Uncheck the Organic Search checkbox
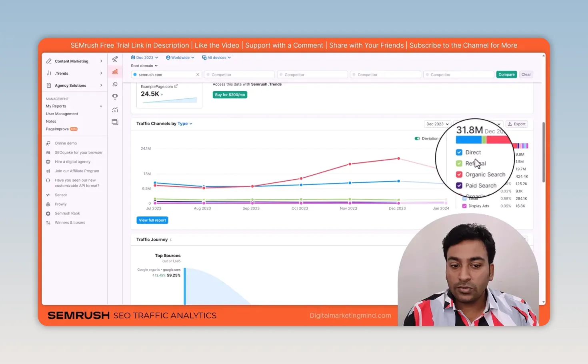The width and height of the screenshot is (588, 364). click(x=459, y=174)
